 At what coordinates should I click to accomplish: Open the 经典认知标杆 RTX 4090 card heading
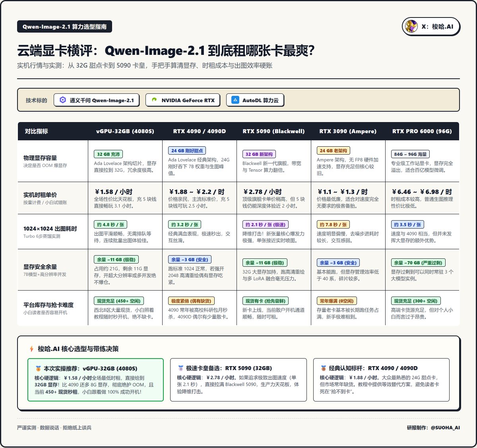[x=373, y=368]
